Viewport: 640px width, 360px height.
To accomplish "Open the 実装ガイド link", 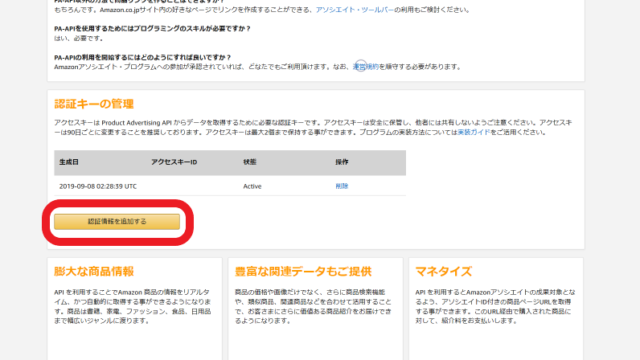I will pyautogui.click(x=473, y=132).
